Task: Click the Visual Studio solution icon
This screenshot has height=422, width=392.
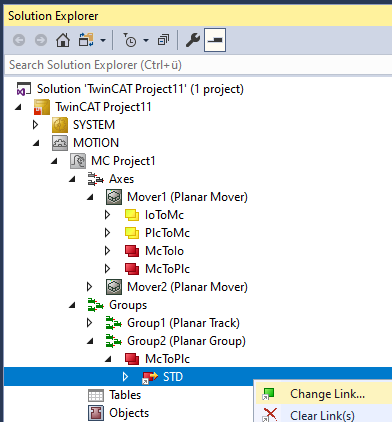Action: click(x=24, y=89)
